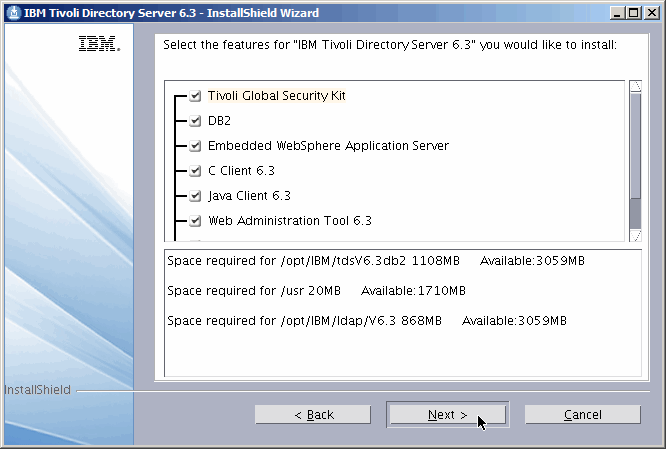This screenshot has width=666, height=449.
Task: Click the InstallShield window title bar icon
Action: click(12, 13)
